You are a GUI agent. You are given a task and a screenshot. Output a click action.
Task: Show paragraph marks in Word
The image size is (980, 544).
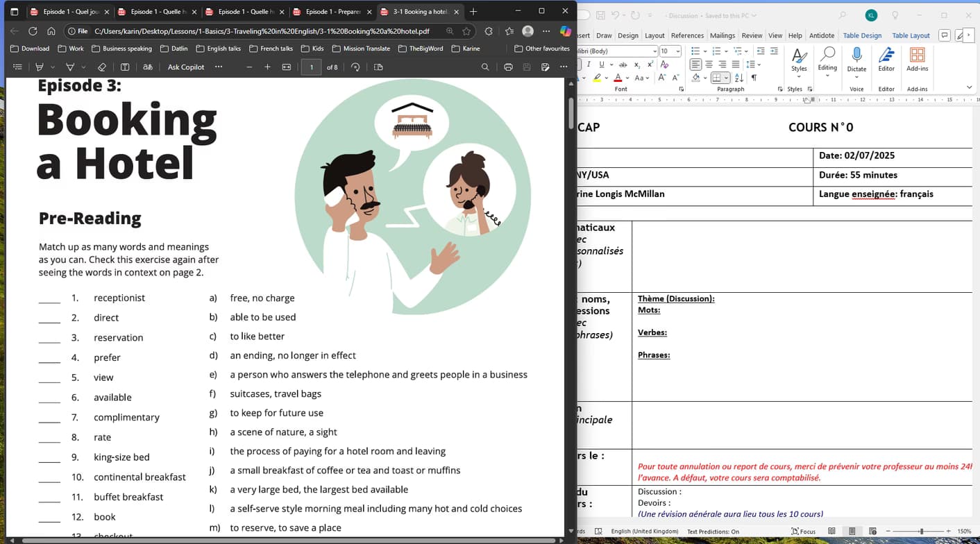(x=753, y=78)
